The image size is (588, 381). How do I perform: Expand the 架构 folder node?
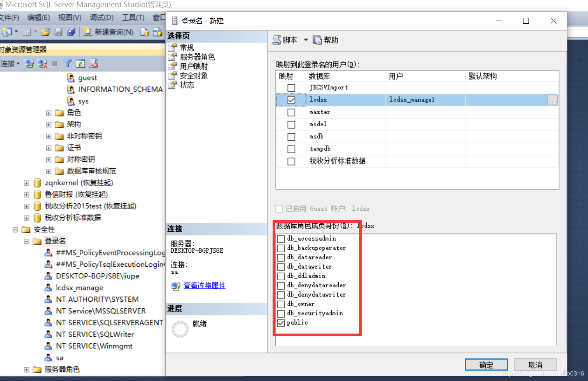click(49, 125)
